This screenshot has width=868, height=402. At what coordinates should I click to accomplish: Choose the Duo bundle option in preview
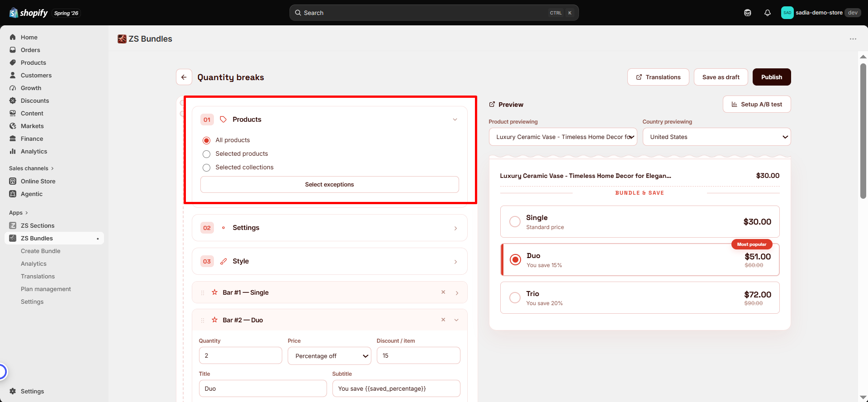click(x=640, y=260)
